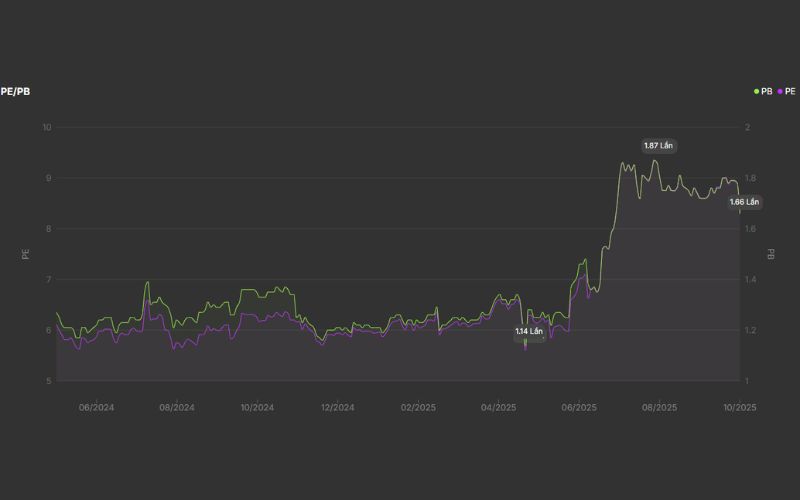
Task: Click the 08/2025 x-axis date label
Action: [659, 408]
